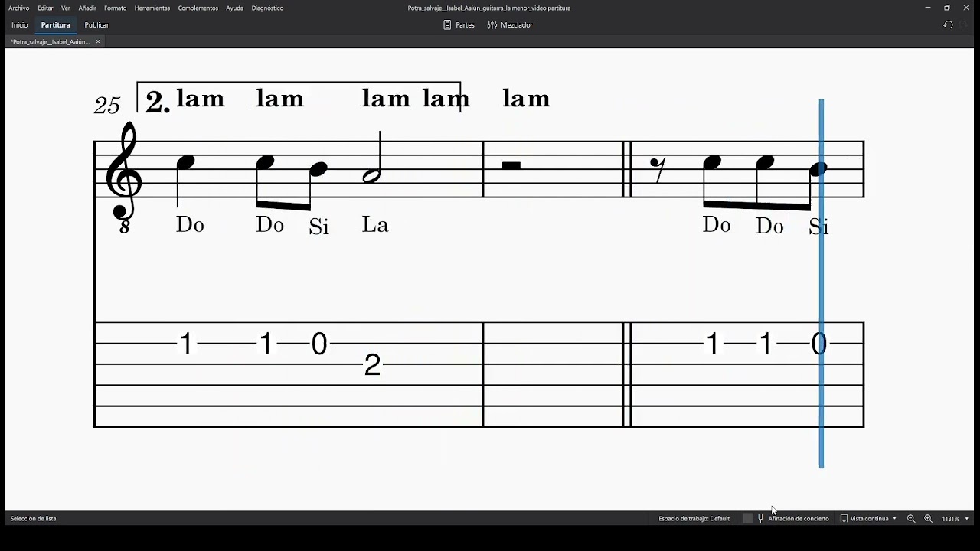
Task: Open the Ver menu
Action: coord(66,8)
